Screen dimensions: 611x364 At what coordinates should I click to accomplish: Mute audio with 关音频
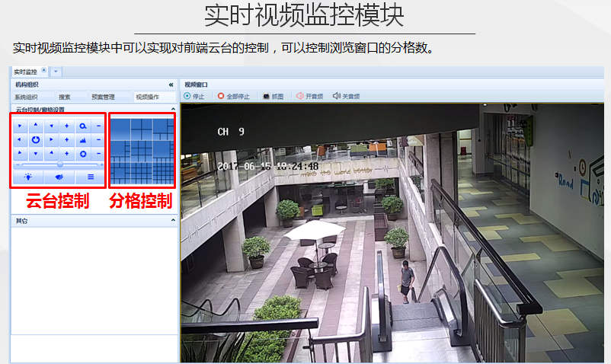pyautogui.click(x=347, y=97)
